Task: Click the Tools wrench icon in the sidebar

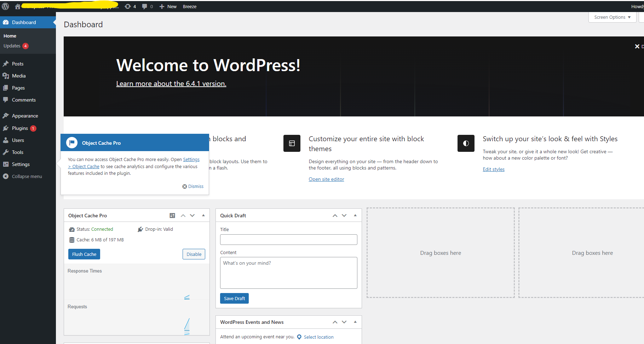Action: click(6, 152)
